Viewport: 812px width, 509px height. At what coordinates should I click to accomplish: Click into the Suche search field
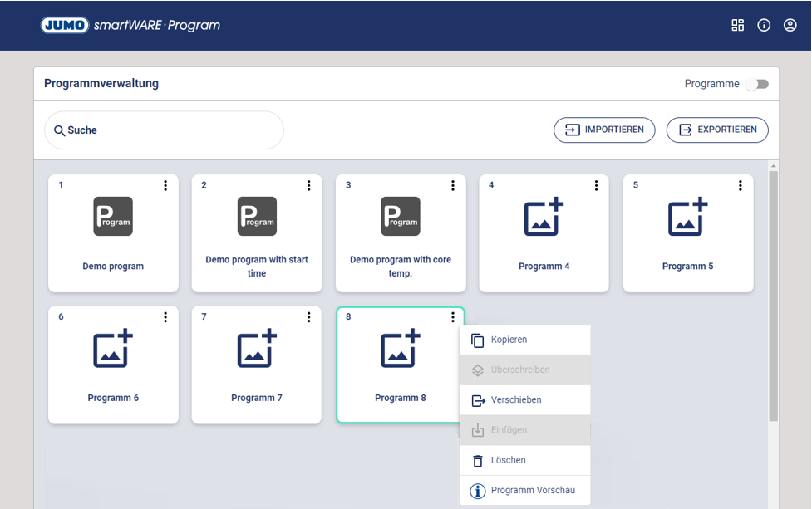click(x=164, y=130)
